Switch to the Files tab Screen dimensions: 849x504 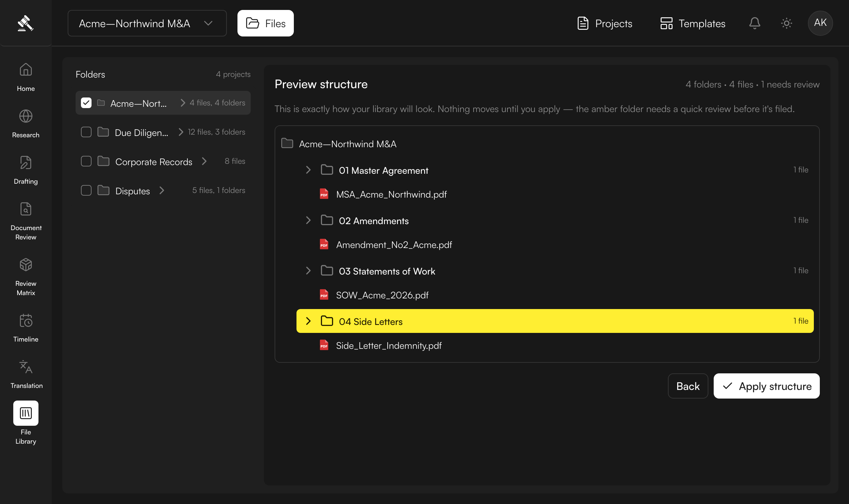pos(265,23)
